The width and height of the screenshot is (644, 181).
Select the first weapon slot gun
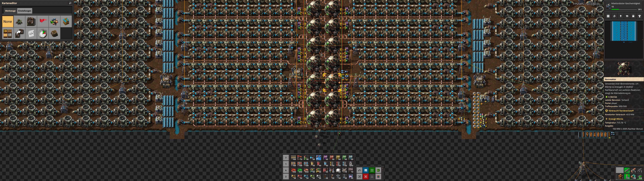(627, 170)
